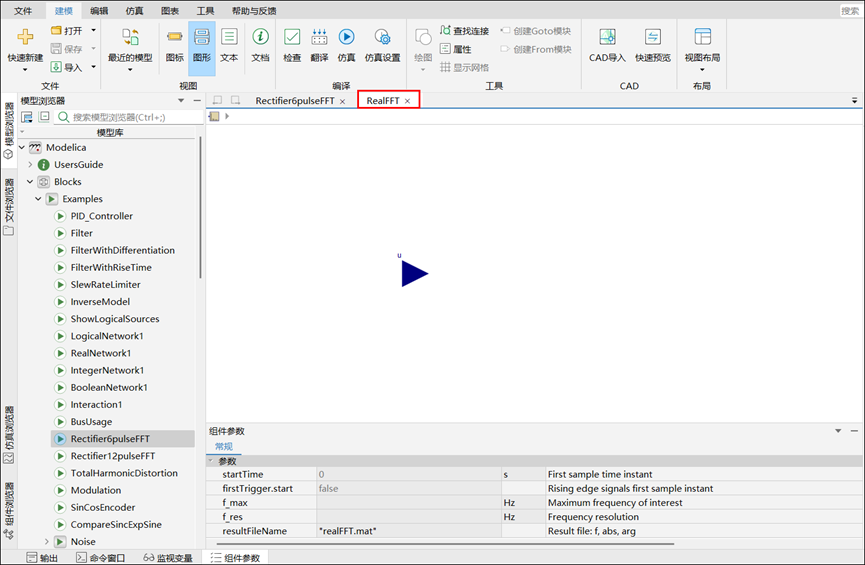Viewport: 865px width, 565px height.
Task: Switch to 组件参数 bottom tab
Action: point(235,558)
